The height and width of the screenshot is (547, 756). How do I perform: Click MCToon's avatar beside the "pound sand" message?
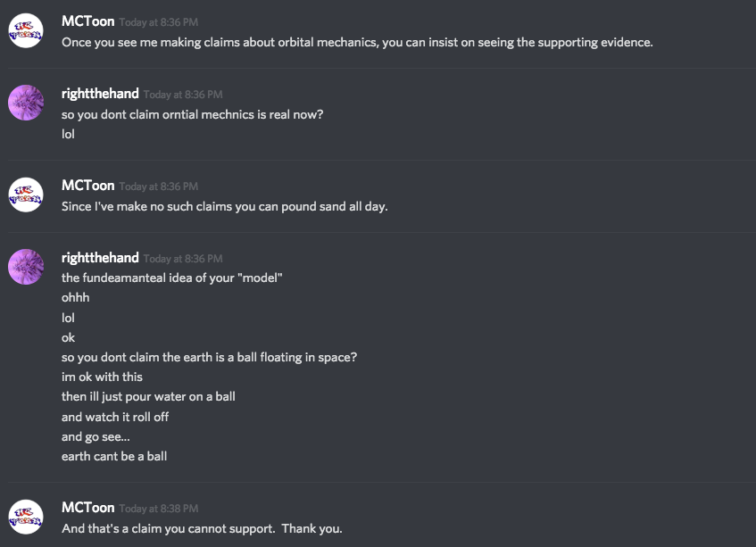click(26, 195)
